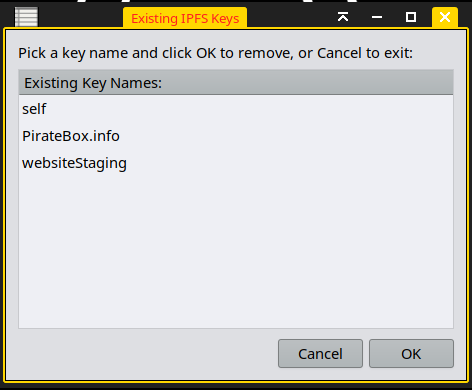Open the window menu icon in title bar

pyautogui.click(x=26, y=17)
